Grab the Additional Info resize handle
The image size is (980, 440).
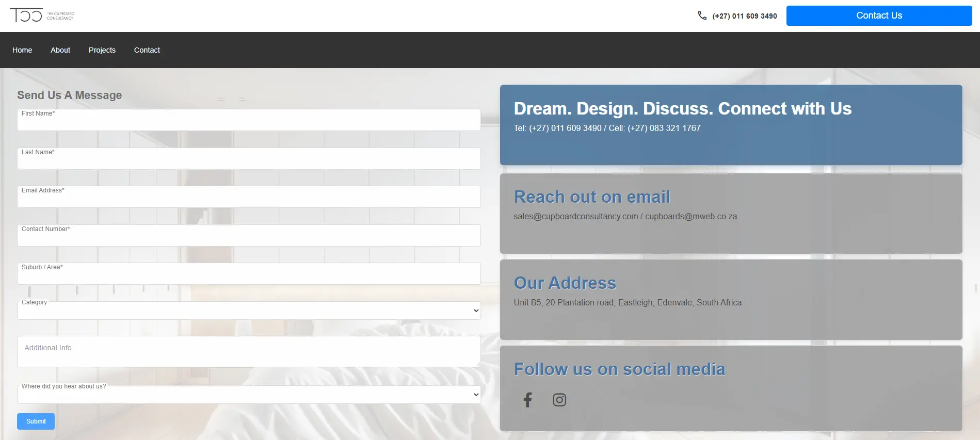pos(478,364)
